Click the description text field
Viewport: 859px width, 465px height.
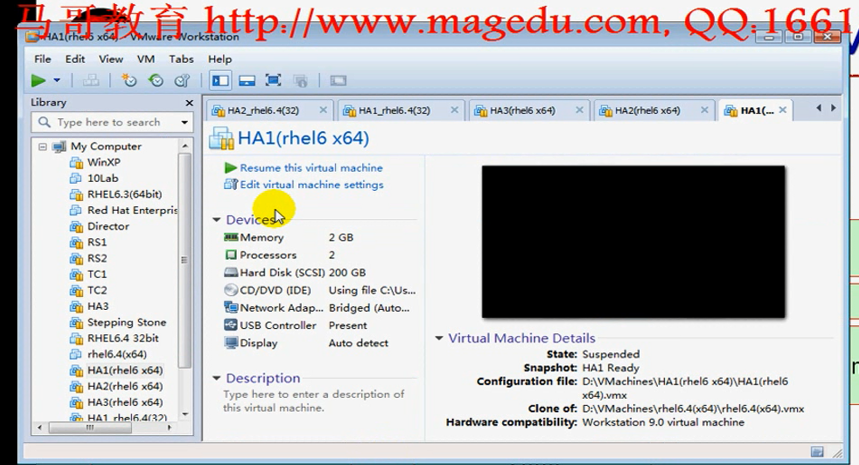314,401
